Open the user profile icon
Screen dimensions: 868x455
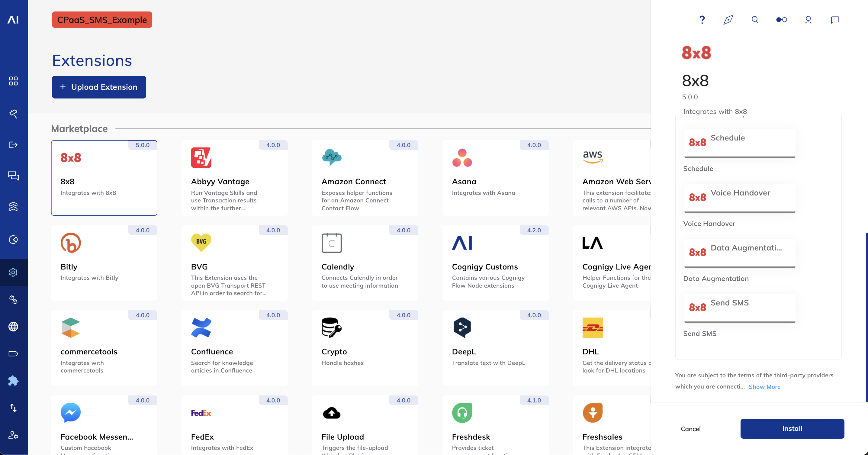(808, 20)
